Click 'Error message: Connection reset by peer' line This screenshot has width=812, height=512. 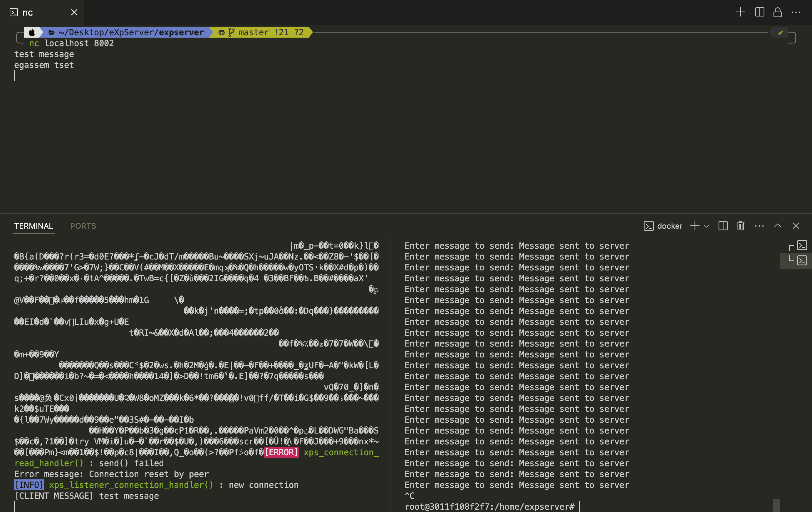(112, 474)
